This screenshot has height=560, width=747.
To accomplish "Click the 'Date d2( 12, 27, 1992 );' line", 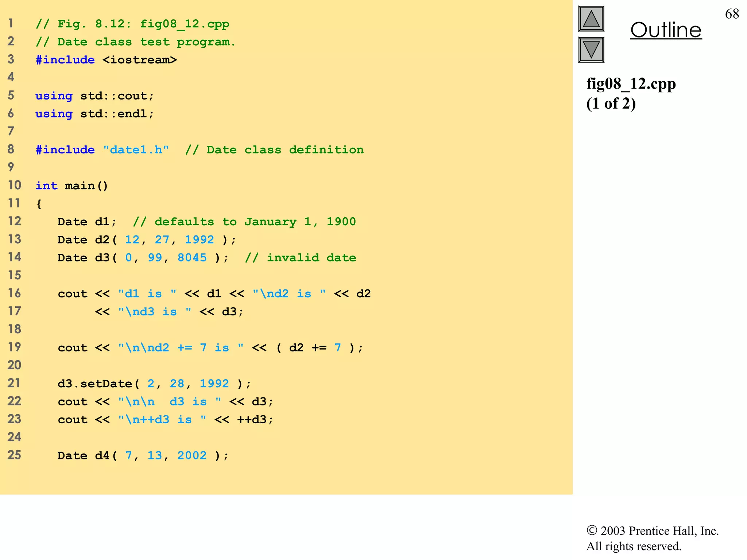I will pos(147,240).
